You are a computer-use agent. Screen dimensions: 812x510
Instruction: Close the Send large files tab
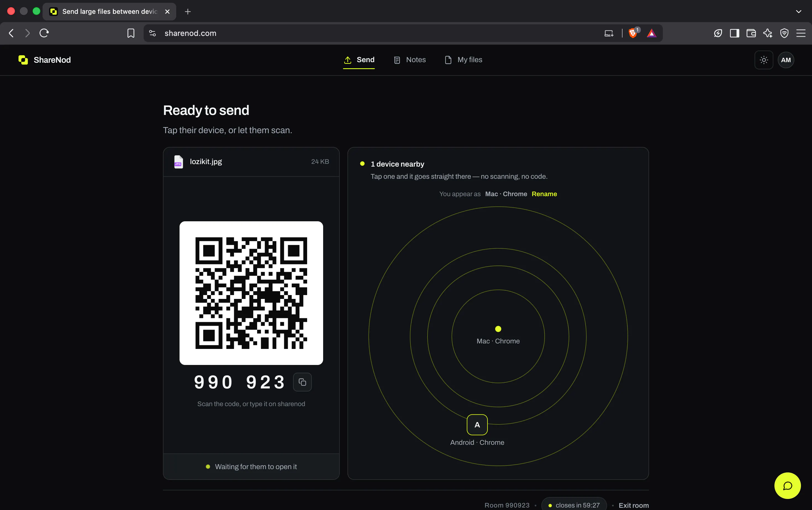tap(167, 12)
